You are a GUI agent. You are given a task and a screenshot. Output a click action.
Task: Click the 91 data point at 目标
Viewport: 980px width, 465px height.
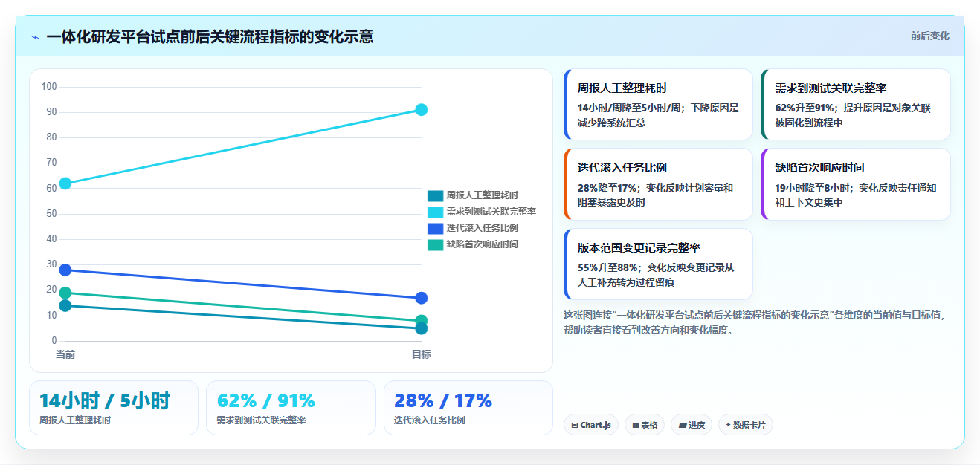421,110
